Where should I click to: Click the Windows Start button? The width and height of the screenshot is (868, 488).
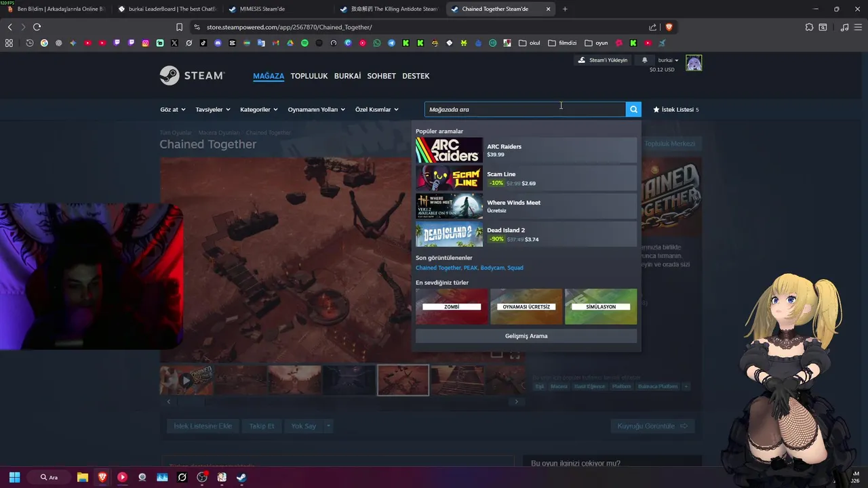[14, 477]
